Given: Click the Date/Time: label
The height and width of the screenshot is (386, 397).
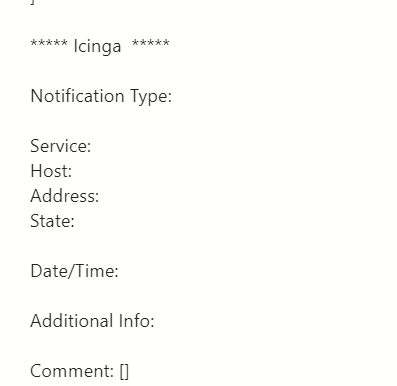Looking at the screenshot, I should coord(74,271).
